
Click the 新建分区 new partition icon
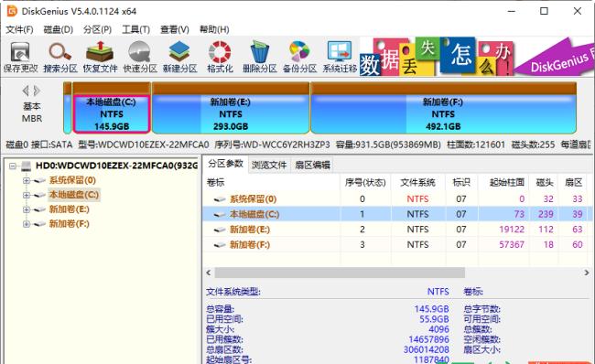(x=179, y=58)
